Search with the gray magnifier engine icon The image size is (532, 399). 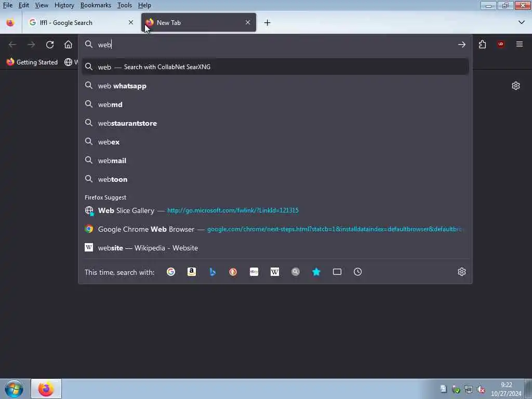[x=296, y=272]
